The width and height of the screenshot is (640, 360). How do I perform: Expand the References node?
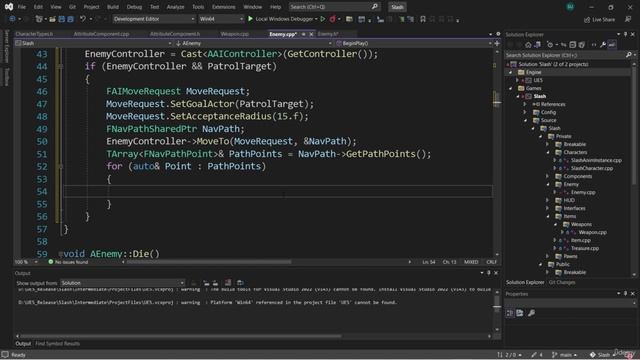pyautogui.click(x=525, y=104)
